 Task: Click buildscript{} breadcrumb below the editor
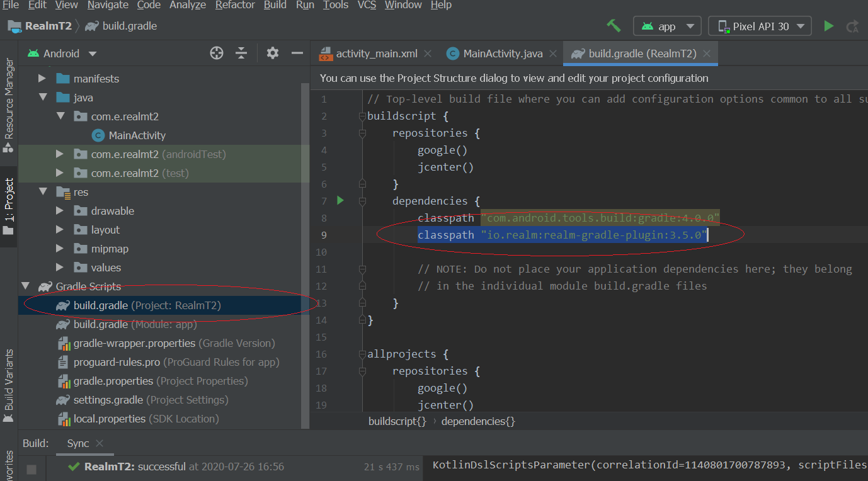click(397, 421)
